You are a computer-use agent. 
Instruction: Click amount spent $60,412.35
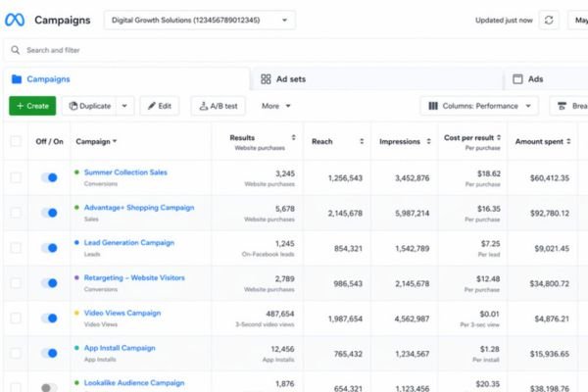click(x=550, y=177)
